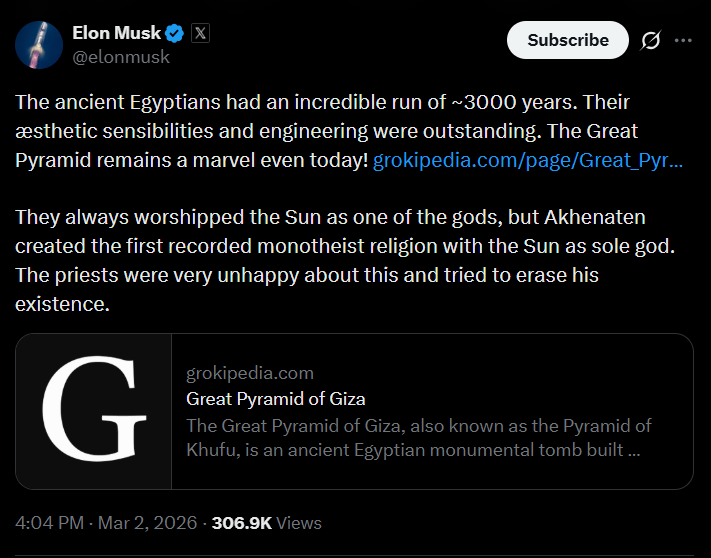Click the sentence about unhappy priests
The height and width of the screenshot is (558, 711).
click(300, 289)
